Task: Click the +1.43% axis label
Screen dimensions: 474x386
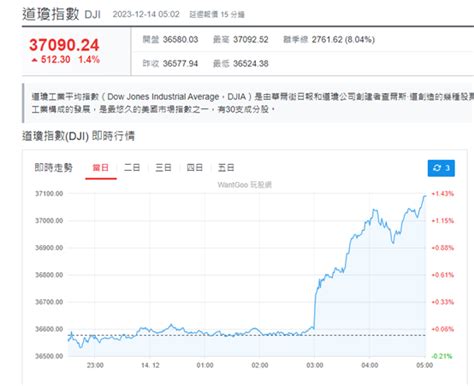Action: [443, 194]
